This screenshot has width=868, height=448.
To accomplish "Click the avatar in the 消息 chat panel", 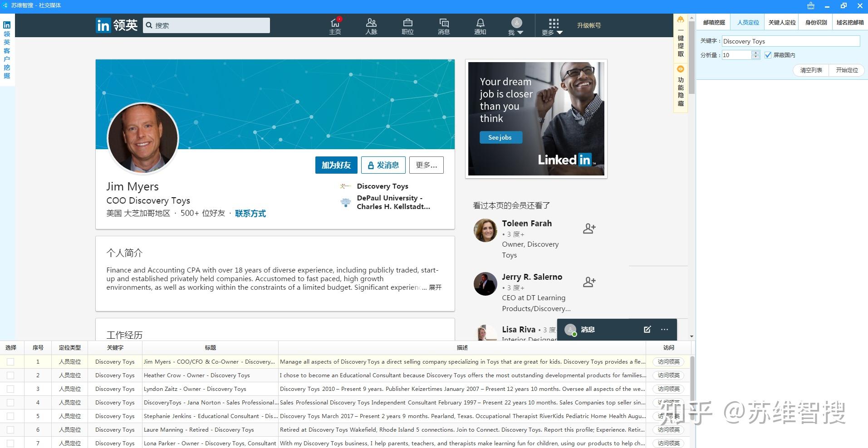I will click(x=570, y=330).
